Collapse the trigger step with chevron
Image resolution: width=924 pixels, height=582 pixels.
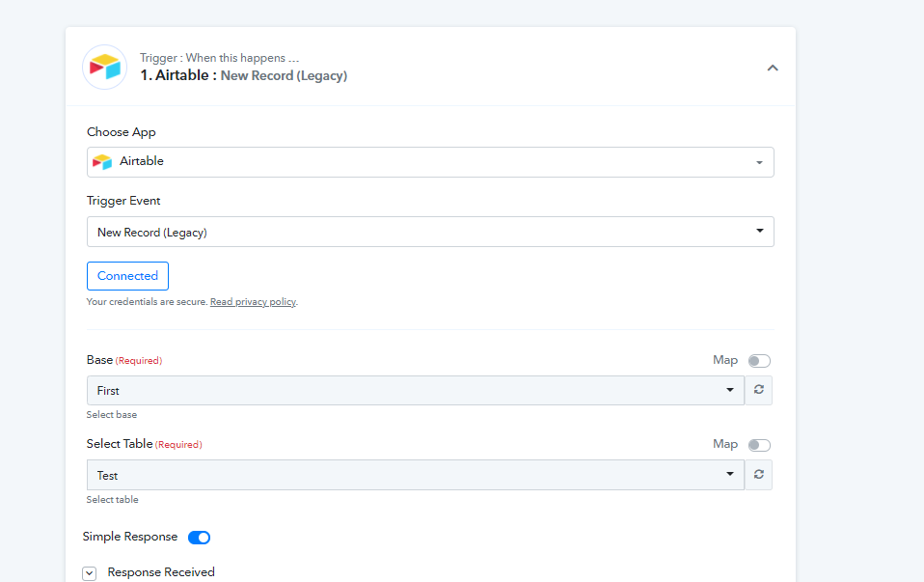(x=772, y=68)
